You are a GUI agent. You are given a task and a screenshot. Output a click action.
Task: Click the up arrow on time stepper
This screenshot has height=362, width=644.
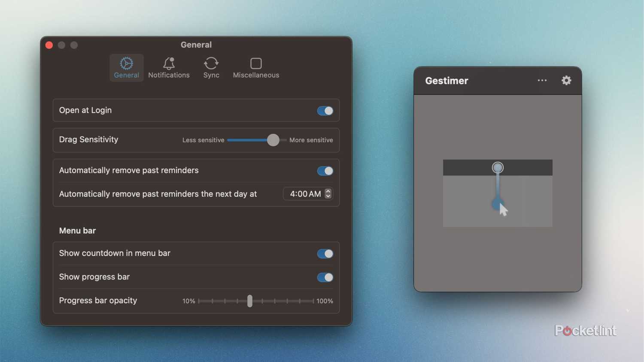[328, 191]
